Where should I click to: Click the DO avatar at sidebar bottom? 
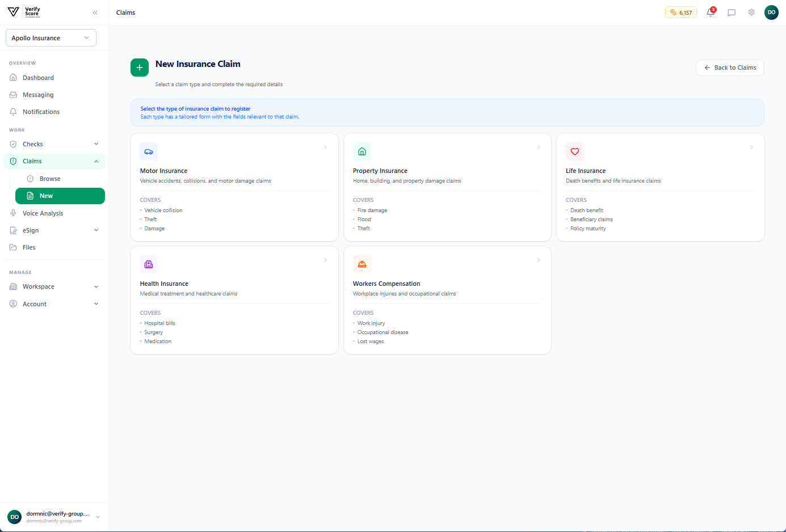[14, 517]
